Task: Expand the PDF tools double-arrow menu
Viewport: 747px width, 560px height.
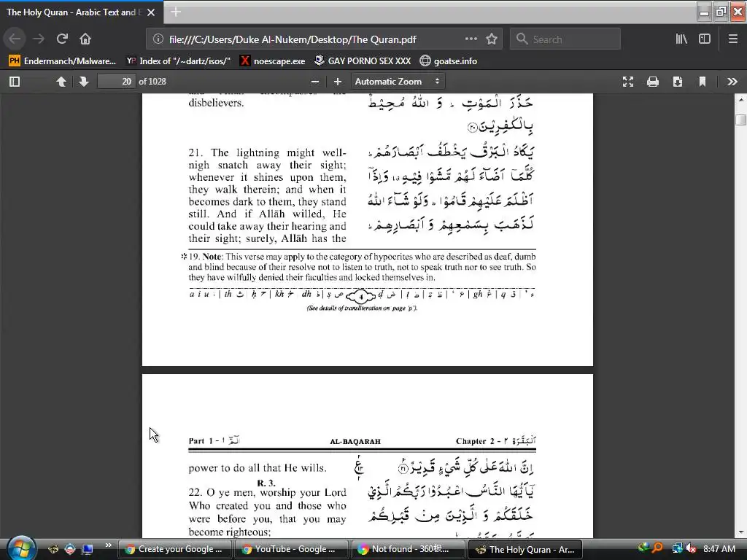Action: [732, 82]
